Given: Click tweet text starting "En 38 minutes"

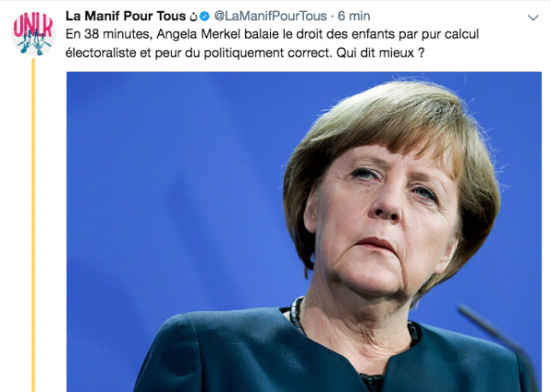Looking at the screenshot, I should [x=272, y=43].
